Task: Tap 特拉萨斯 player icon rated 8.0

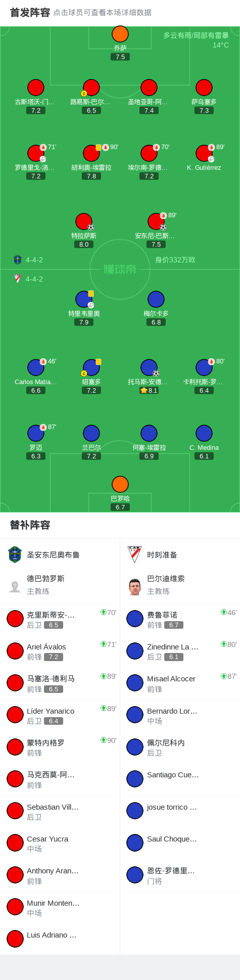Action: pyautogui.click(x=84, y=221)
